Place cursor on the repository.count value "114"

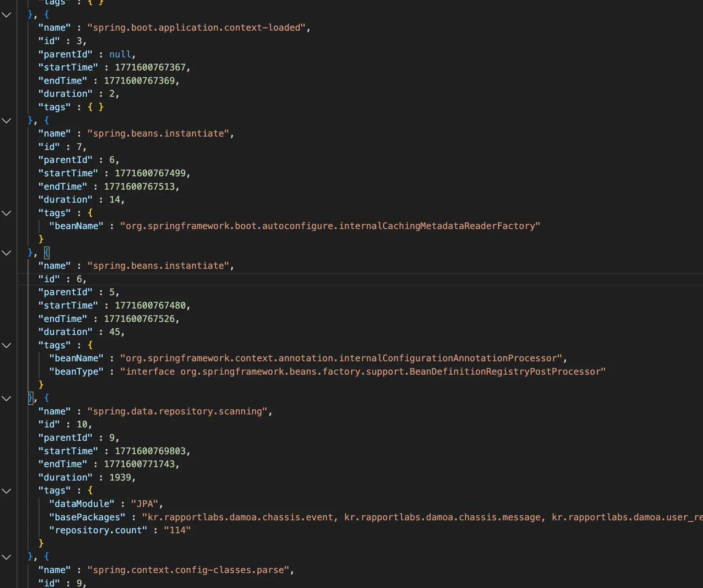(177, 530)
